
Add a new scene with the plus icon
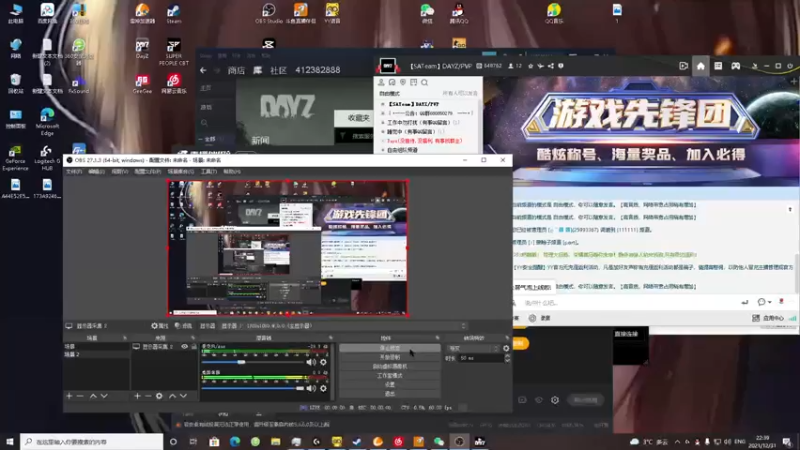(69, 396)
